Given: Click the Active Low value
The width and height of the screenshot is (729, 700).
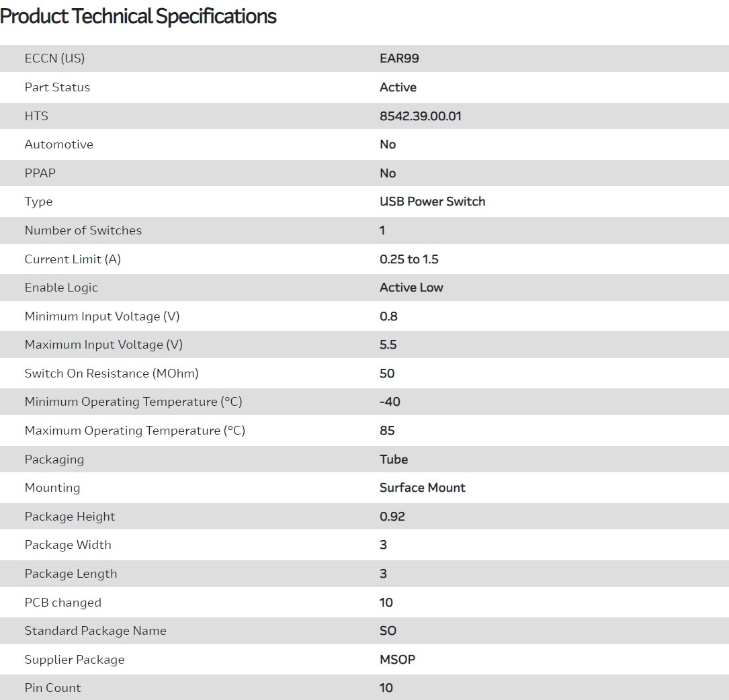Looking at the screenshot, I should click(411, 288).
